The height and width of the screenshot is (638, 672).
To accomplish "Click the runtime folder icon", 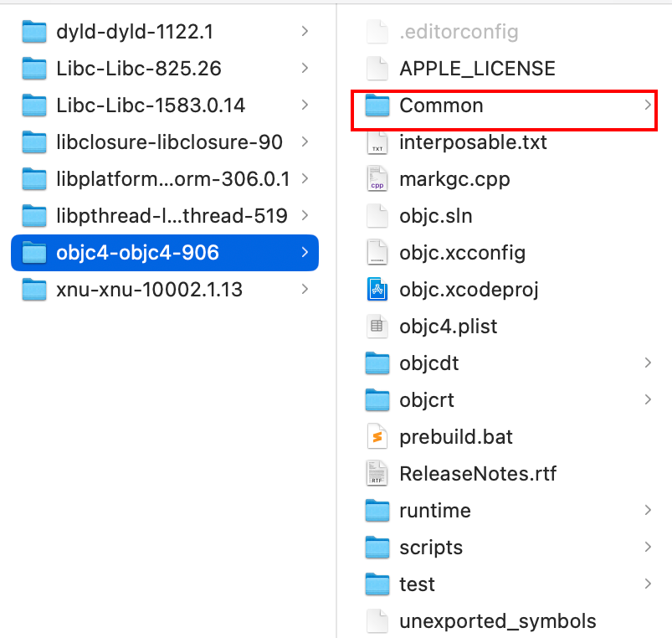I will point(378,511).
